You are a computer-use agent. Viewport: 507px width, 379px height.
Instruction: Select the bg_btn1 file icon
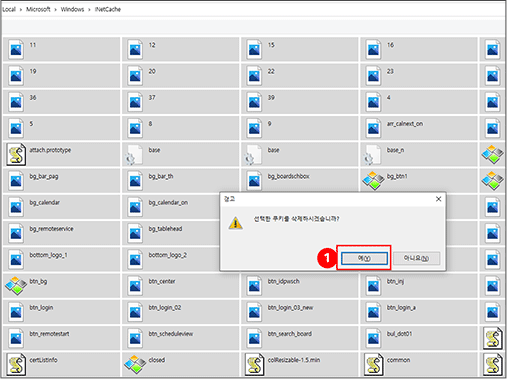373,181
